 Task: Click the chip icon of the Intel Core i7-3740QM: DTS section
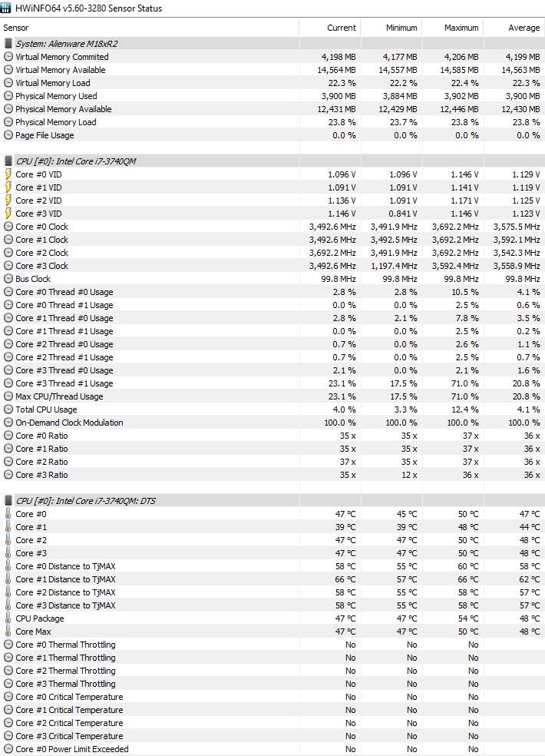(x=8, y=500)
